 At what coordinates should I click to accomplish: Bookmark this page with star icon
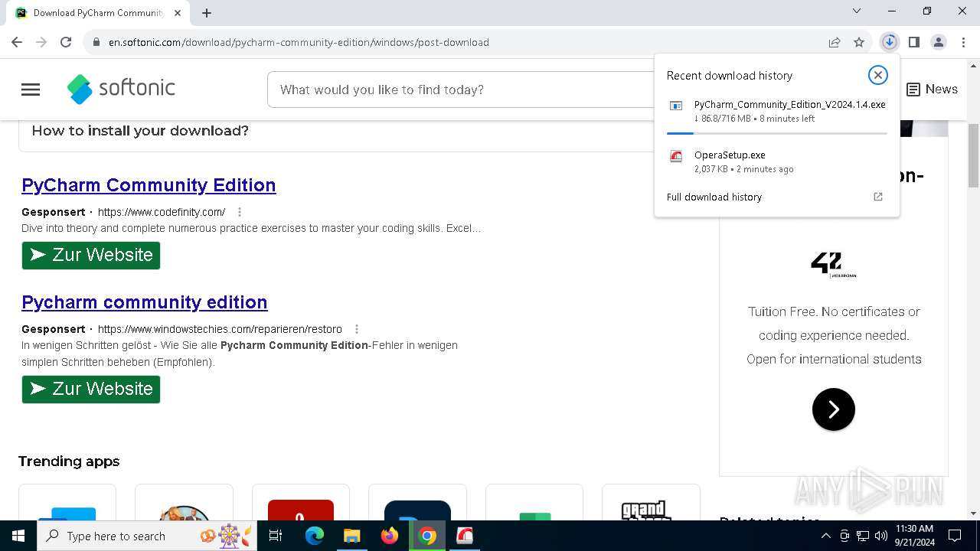(859, 42)
